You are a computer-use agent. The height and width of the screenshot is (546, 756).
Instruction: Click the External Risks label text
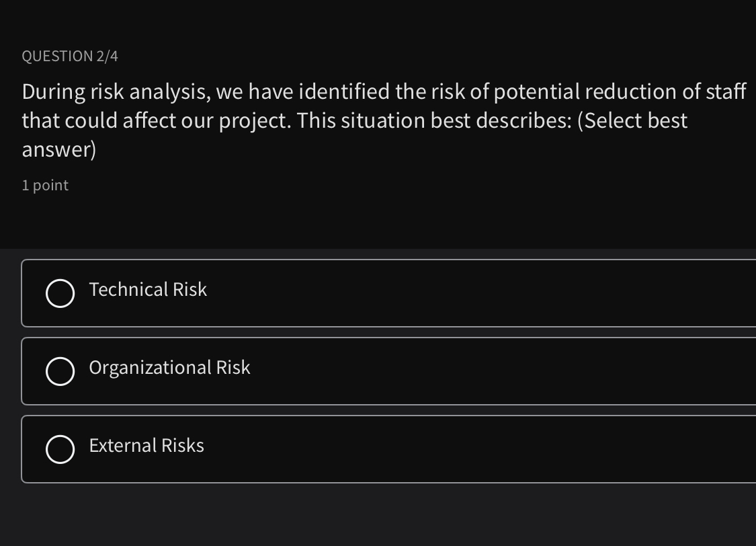point(146,446)
